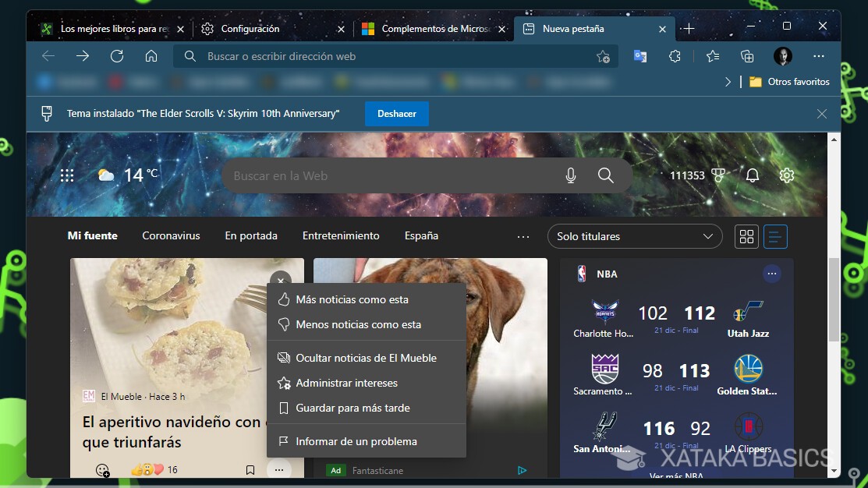Click the browser profile avatar
Screen dimensions: 868x488
[x=782, y=55]
